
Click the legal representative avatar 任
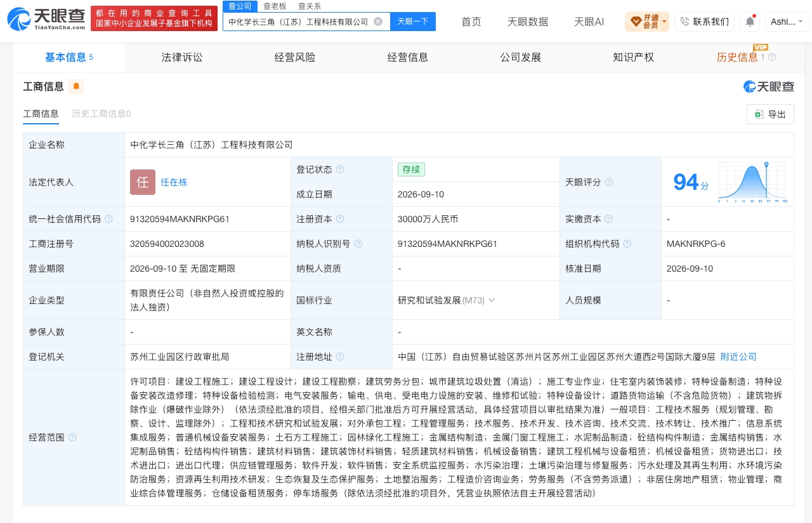(x=143, y=182)
